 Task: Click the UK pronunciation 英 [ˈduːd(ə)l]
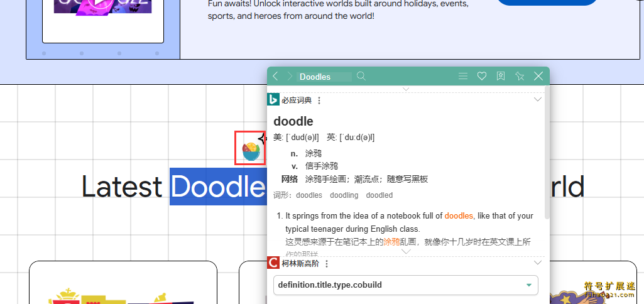point(351,137)
